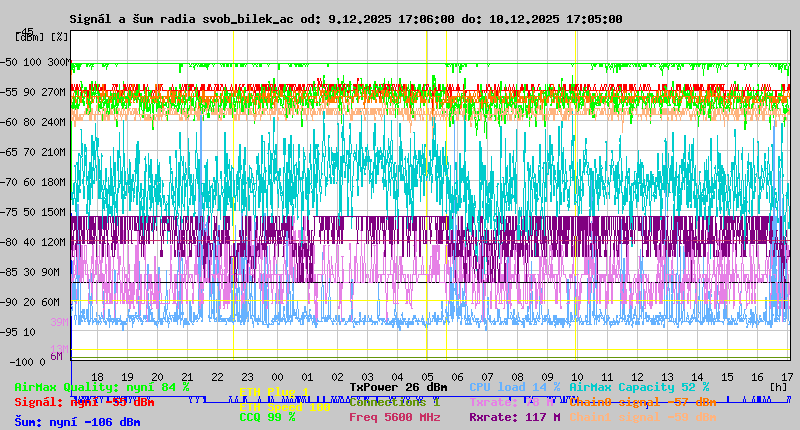Click the TxPower 26 dBm label

[x=398, y=387]
